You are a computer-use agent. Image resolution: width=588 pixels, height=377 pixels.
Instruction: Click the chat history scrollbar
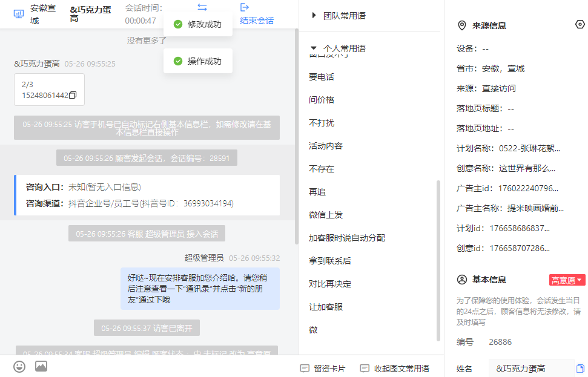click(x=297, y=137)
